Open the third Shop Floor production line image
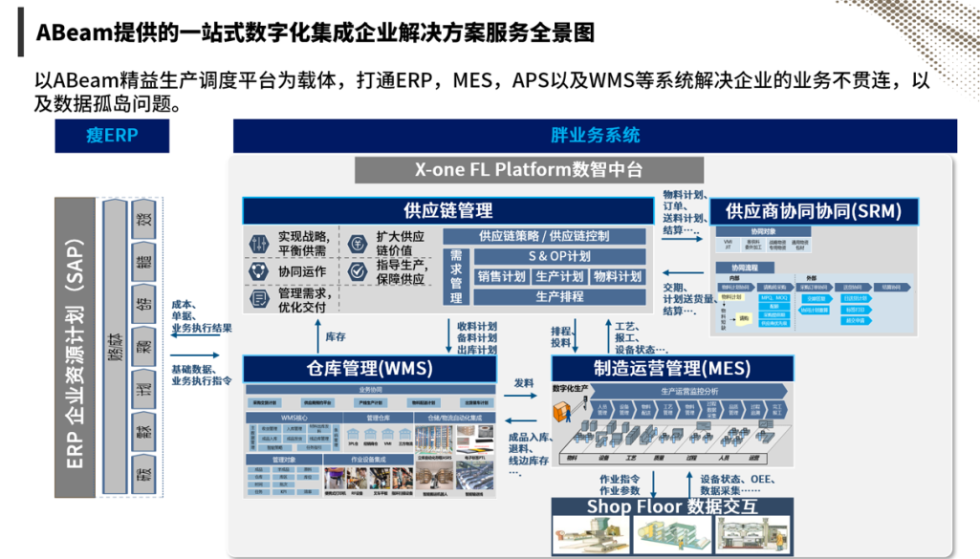 (x=753, y=535)
